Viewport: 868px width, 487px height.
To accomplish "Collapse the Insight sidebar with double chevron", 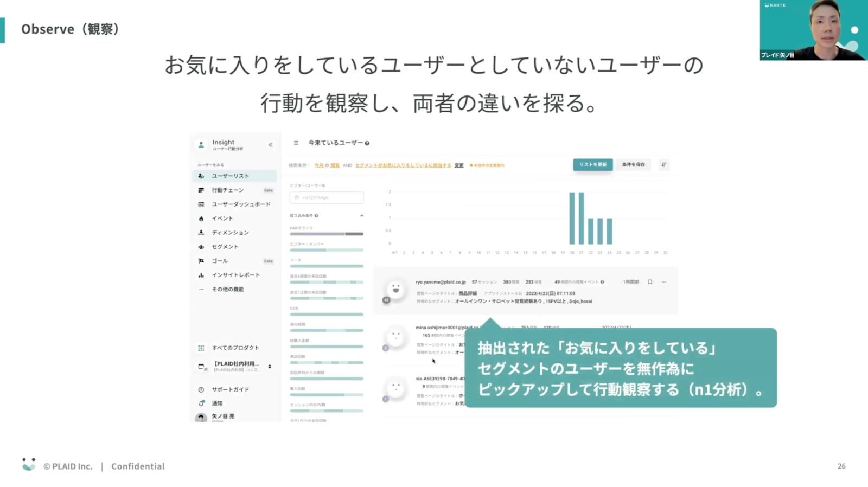I will pyautogui.click(x=270, y=145).
